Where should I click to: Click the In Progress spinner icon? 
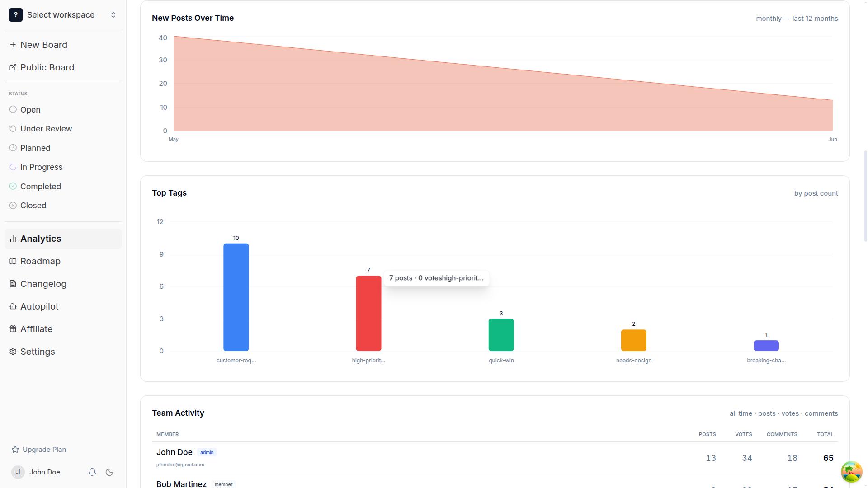click(13, 167)
